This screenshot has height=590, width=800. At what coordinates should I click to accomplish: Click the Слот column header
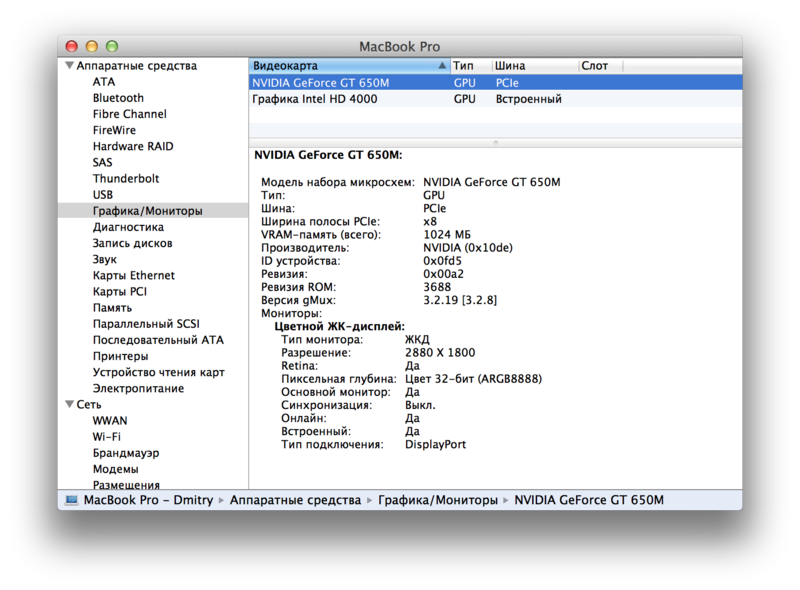pos(596,65)
